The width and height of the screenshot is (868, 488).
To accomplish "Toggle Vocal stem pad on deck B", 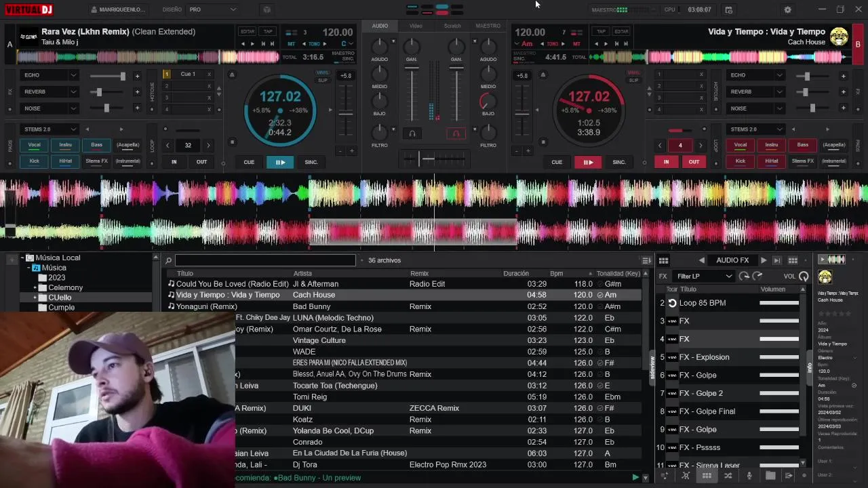I will pos(741,145).
